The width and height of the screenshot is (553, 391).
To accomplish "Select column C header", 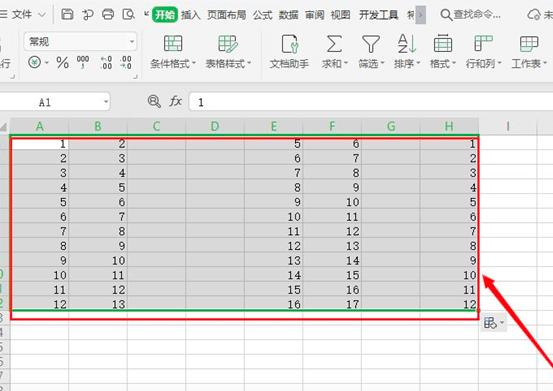I will pyautogui.click(x=156, y=126).
